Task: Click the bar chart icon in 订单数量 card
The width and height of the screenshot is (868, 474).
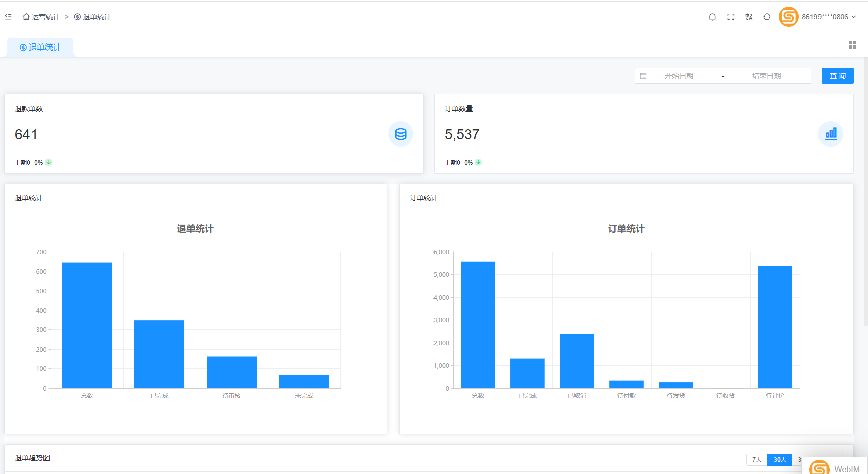Action: (x=831, y=134)
